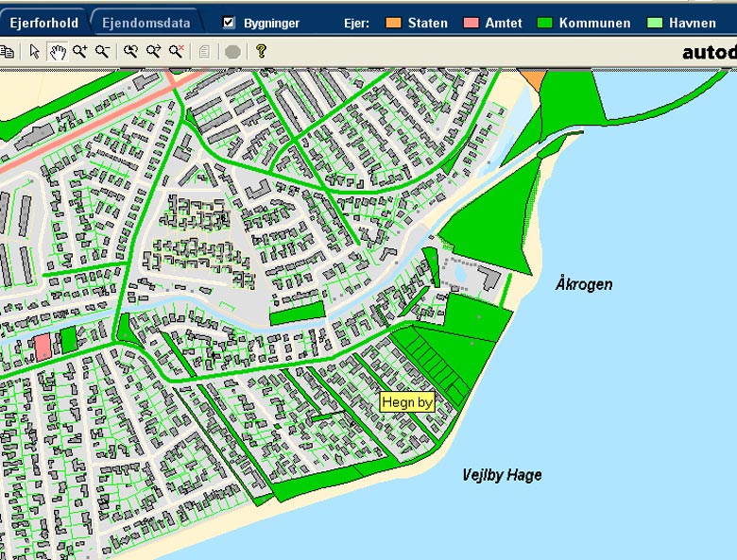737x560 pixels.
Task: Click the Havnen legend label
Action: coord(693,23)
